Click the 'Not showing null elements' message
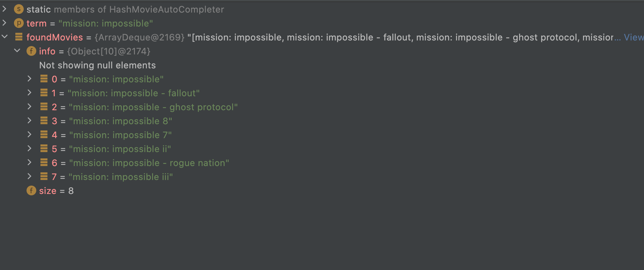 coord(97,65)
